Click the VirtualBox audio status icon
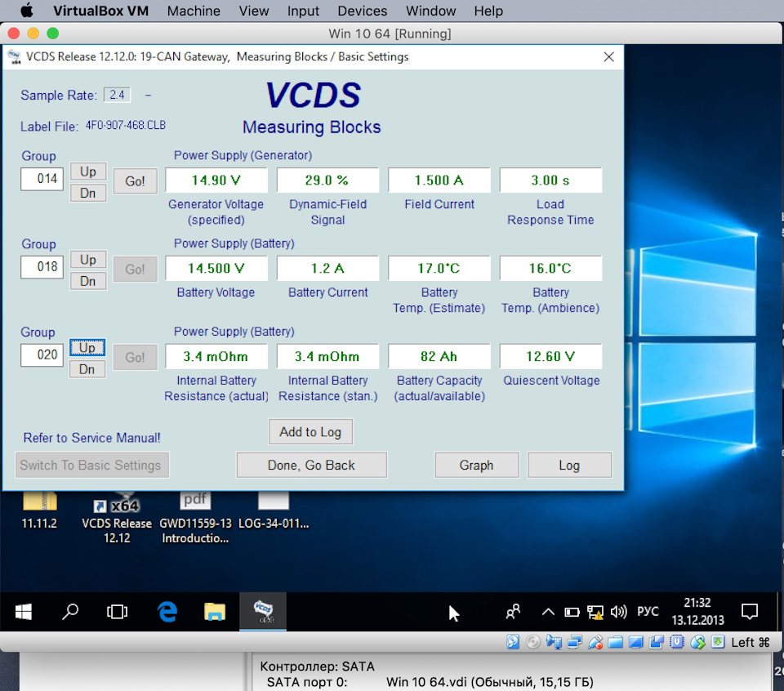Viewport: 784px width, 691px height. coord(554,641)
